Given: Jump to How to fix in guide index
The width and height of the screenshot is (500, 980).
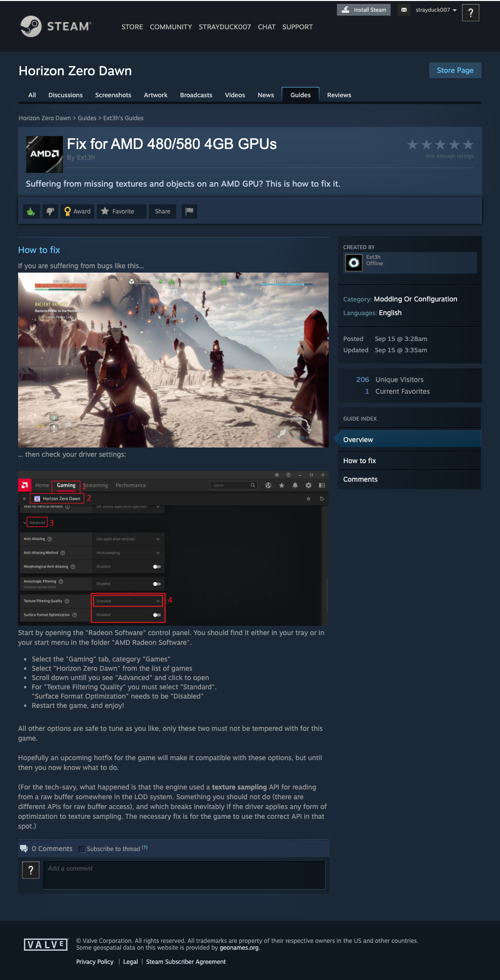Looking at the screenshot, I should [359, 461].
